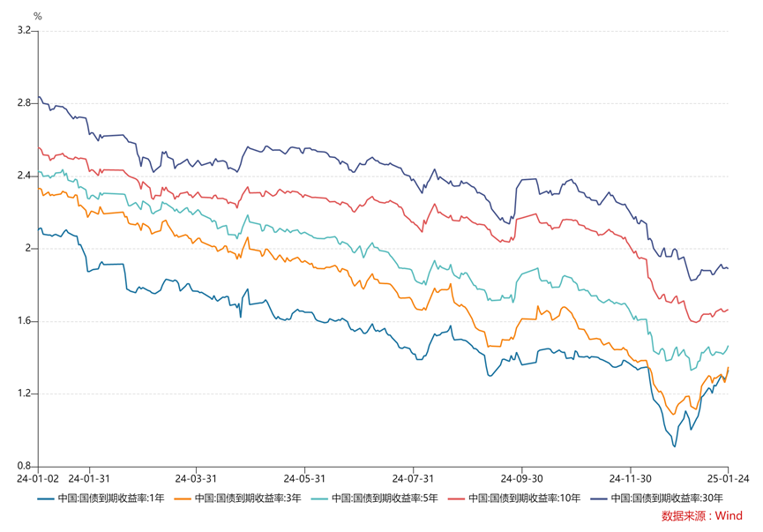Click the orange 3年 legend line swatch

click(184, 498)
